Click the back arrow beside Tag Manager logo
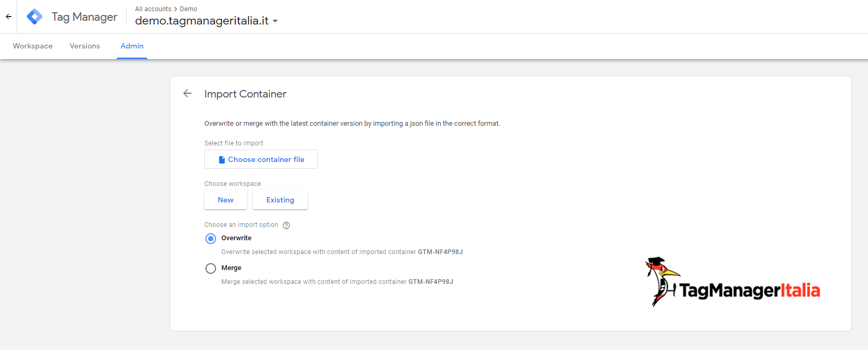This screenshot has height=350, width=868. pos(9,17)
